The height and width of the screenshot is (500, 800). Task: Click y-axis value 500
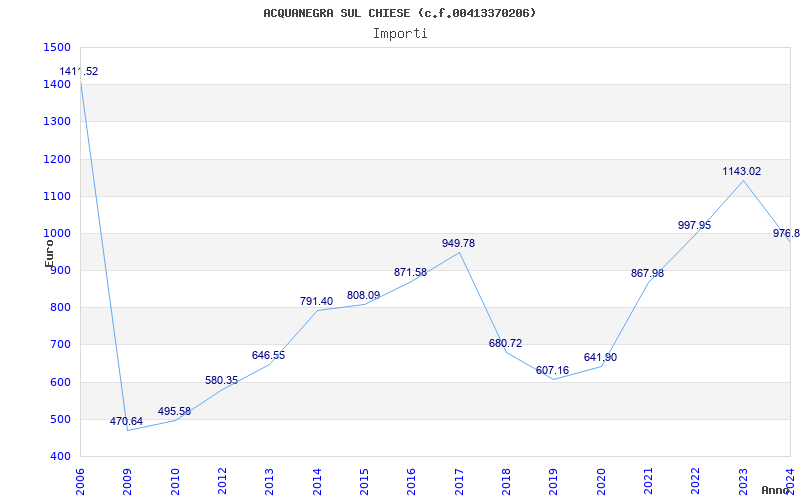pos(61,419)
